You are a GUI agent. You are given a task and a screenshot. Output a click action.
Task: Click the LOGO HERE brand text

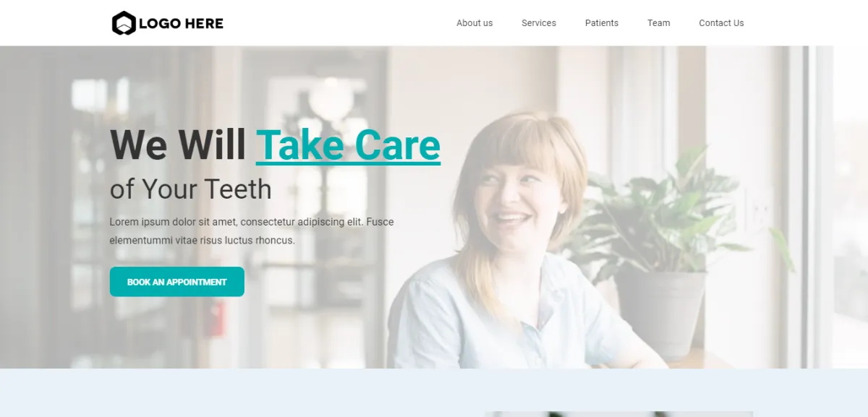click(x=181, y=23)
